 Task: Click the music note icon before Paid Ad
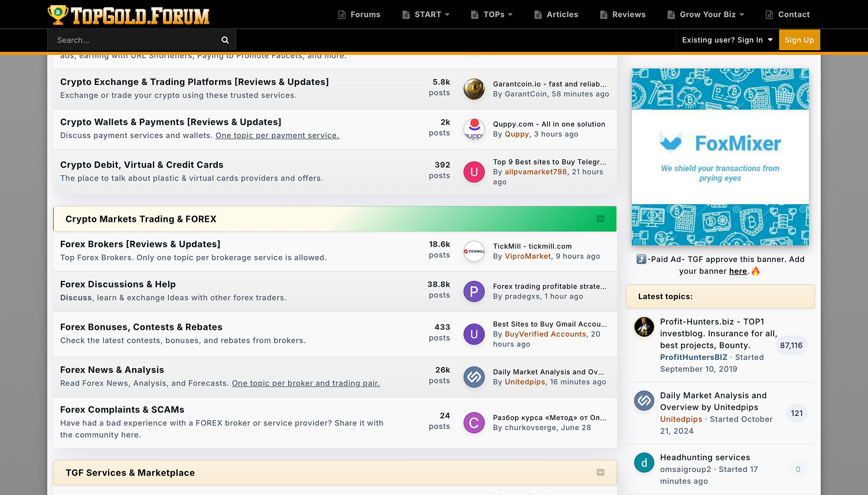tap(641, 259)
